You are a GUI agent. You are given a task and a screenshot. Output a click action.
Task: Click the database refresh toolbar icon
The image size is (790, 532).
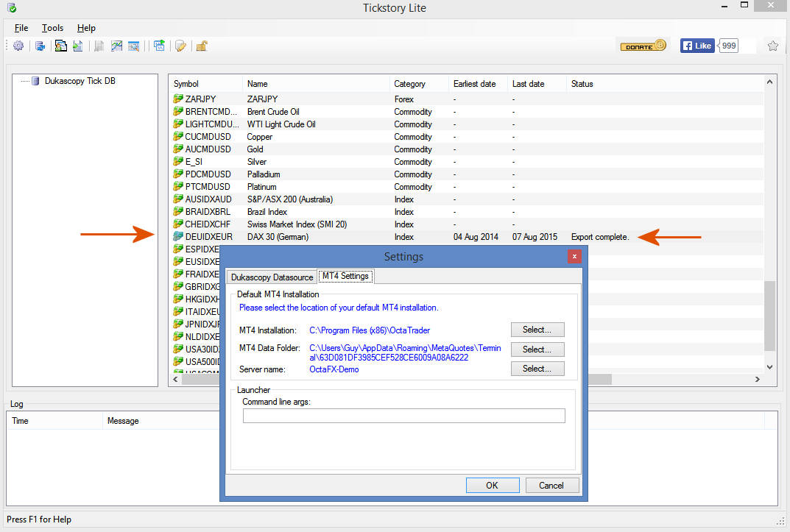point(40,46)
